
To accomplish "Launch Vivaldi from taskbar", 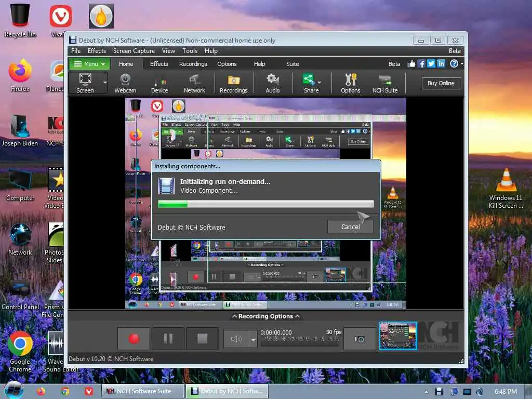I will [x=89, y=391].
